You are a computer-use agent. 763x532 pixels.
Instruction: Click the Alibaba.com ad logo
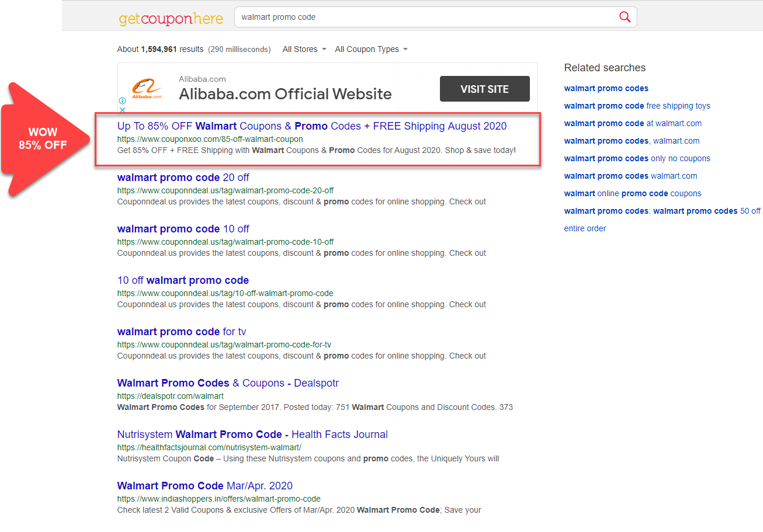pos(147,89)
